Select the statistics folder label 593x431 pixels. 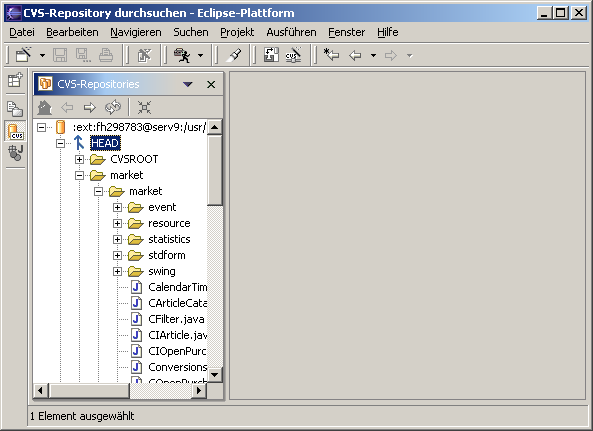click(x=169, y=239)
